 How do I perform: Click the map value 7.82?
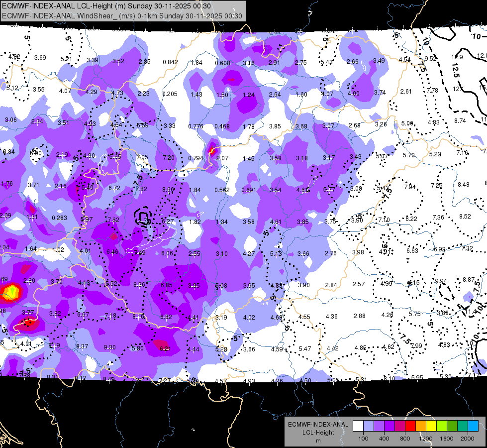[141, 189]
